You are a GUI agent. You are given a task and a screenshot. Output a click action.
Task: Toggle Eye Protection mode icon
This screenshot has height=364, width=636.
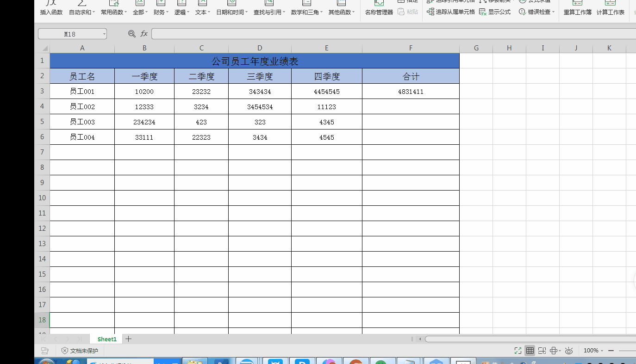coord(569,351)
